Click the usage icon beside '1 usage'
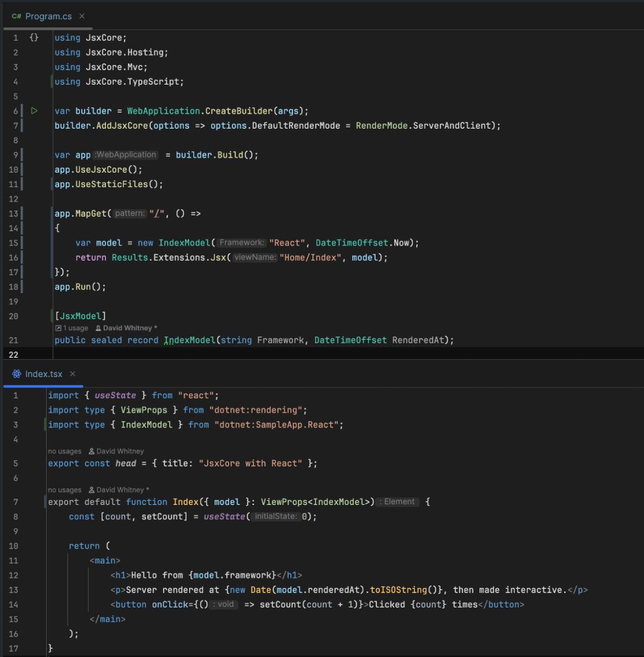644x657 pixels. tap(58, 328)
